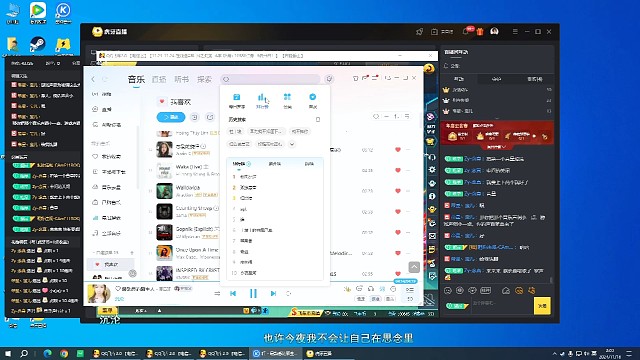640x360 pixels.
Task: Skip to the previous track in Kugou
Action: (233, 293)
